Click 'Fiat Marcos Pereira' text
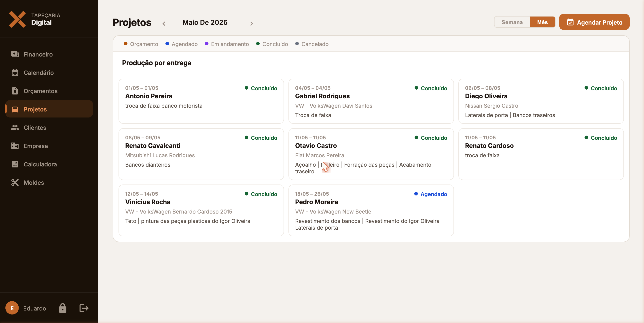Image resolution: width=644 pixels, height=323 pixels. click(320, 155)
